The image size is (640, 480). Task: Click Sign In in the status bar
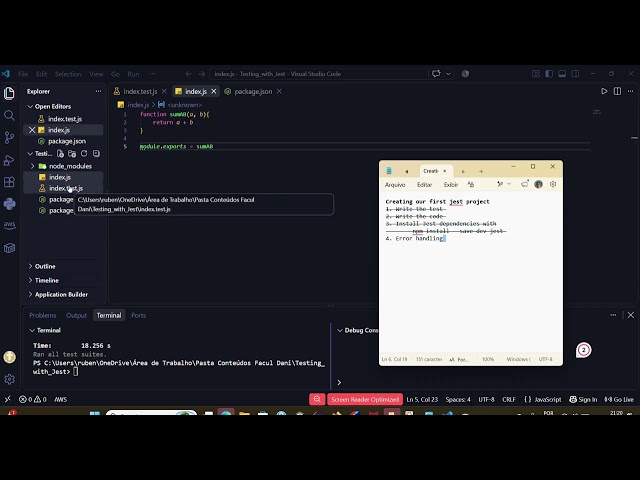pyautogui.click(x=583, y=400)
